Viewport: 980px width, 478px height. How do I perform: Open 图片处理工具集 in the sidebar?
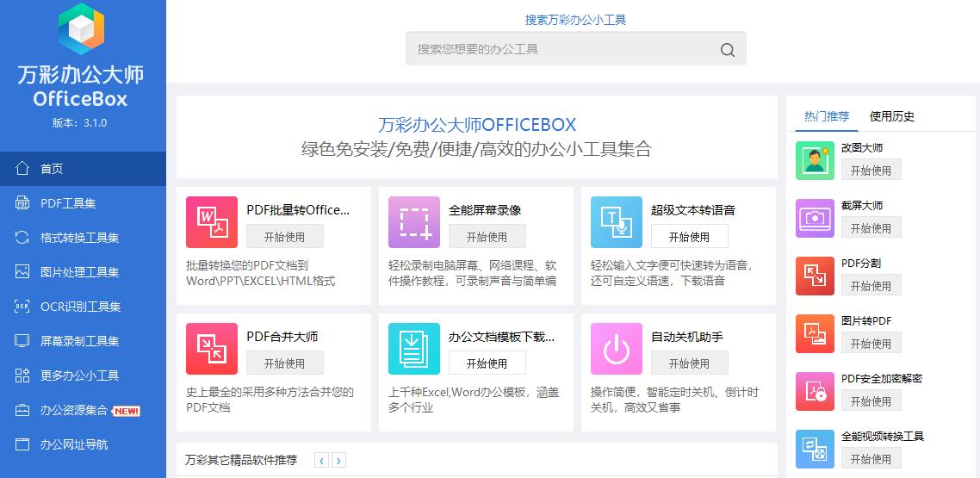coord(84,272)
